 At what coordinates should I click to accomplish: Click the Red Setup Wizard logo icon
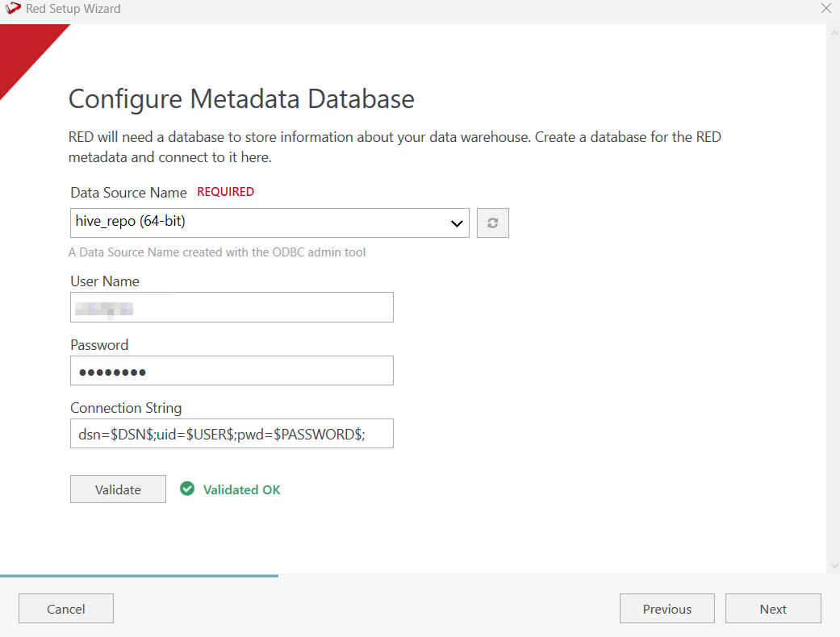(x=13, y=9)
